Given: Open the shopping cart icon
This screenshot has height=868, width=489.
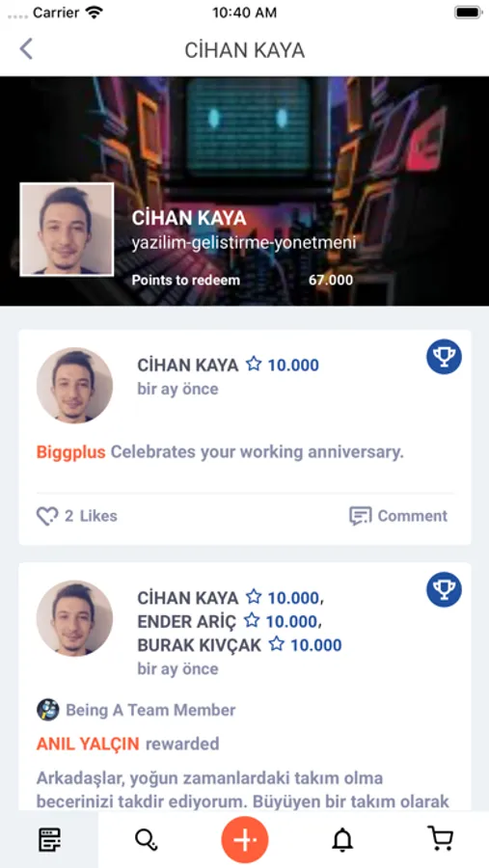Looking at the screenshot, I should 440,839.
